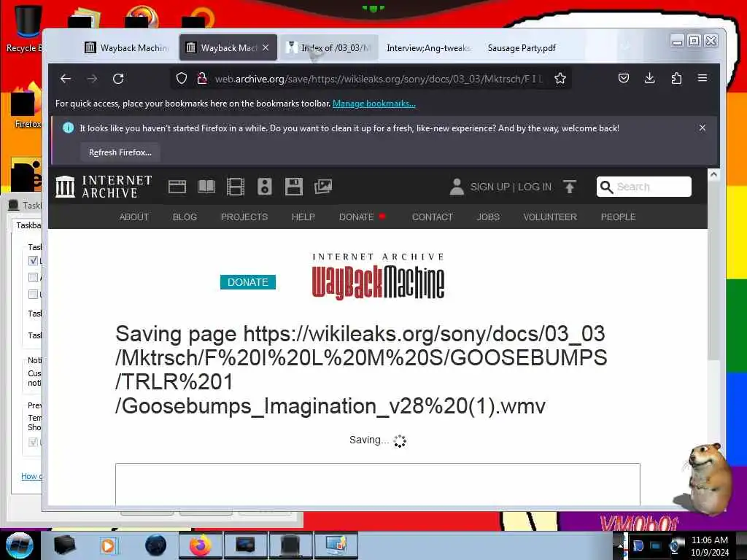Switch to the Index of /03_03 tab
The width and height of the screenshot is (747, 560).
pos(329,47)
